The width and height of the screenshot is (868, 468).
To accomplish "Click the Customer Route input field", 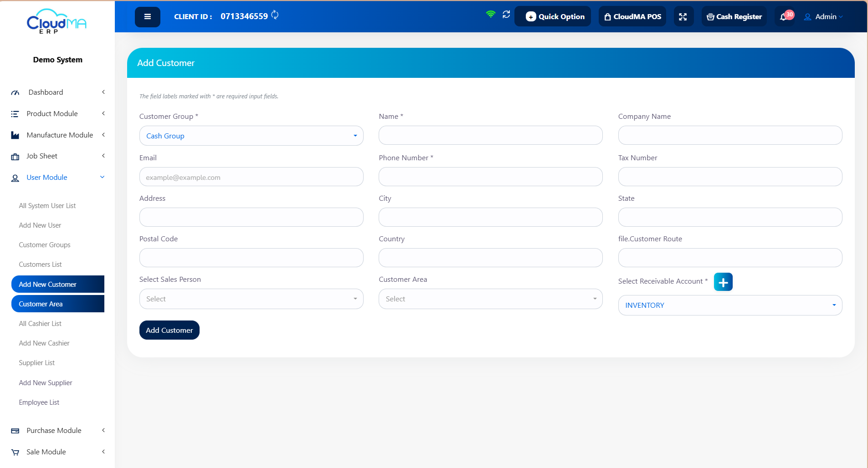I will [x=730, y=258].
